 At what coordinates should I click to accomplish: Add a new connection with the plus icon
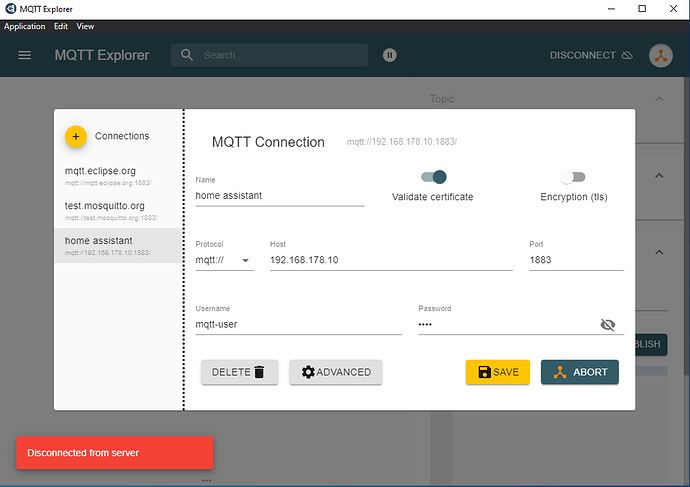[76, 136]
